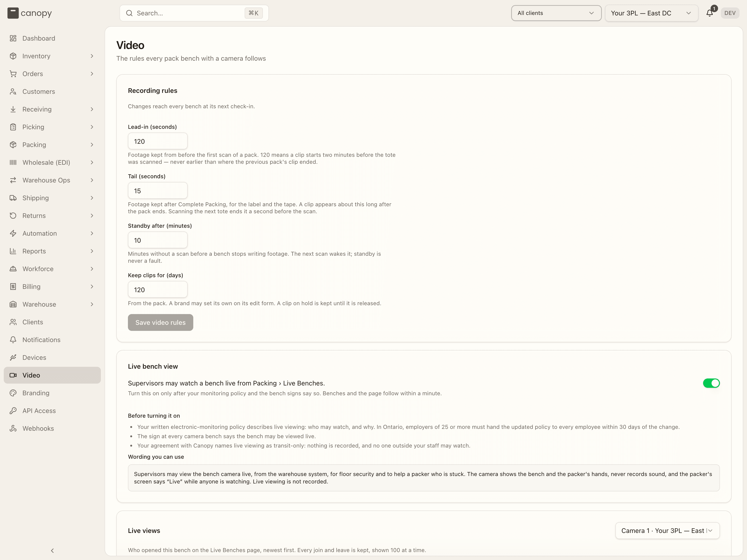Open Devices page
The height and width of the screenshot is (560, 747).
click(52, 357)
